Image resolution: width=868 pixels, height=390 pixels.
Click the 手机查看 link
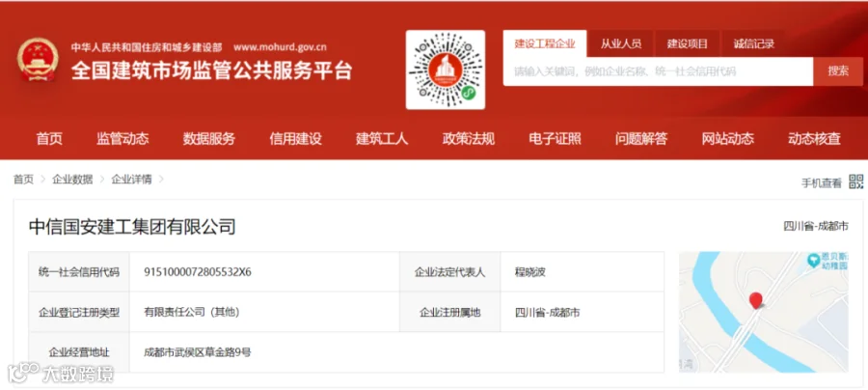(x=822, y=182)
